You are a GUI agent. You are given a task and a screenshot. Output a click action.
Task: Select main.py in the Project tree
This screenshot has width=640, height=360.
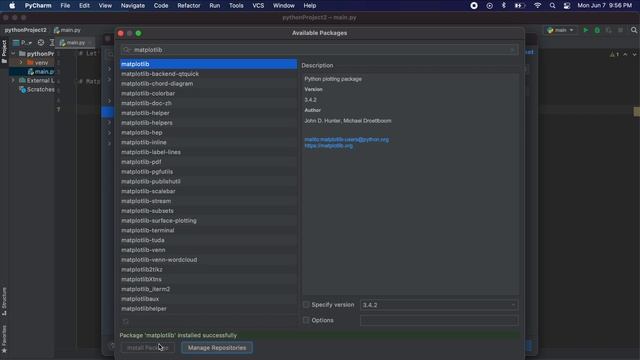click(40, 71)
